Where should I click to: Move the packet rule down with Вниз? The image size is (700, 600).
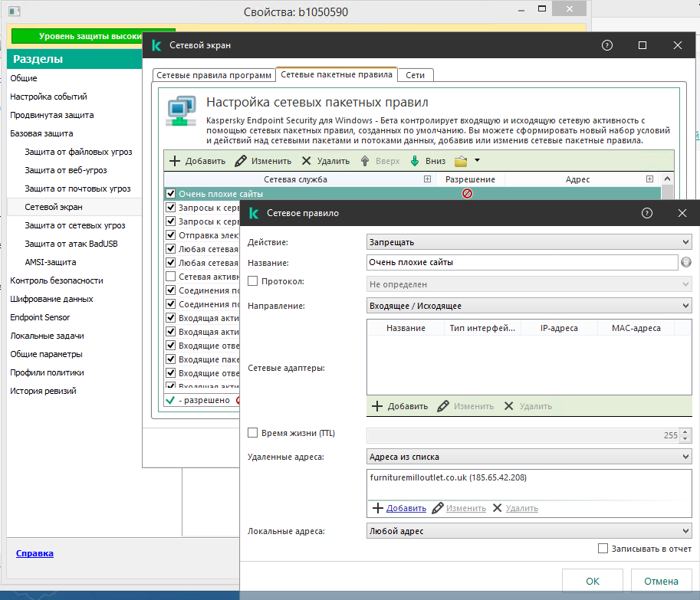[428, 161]
